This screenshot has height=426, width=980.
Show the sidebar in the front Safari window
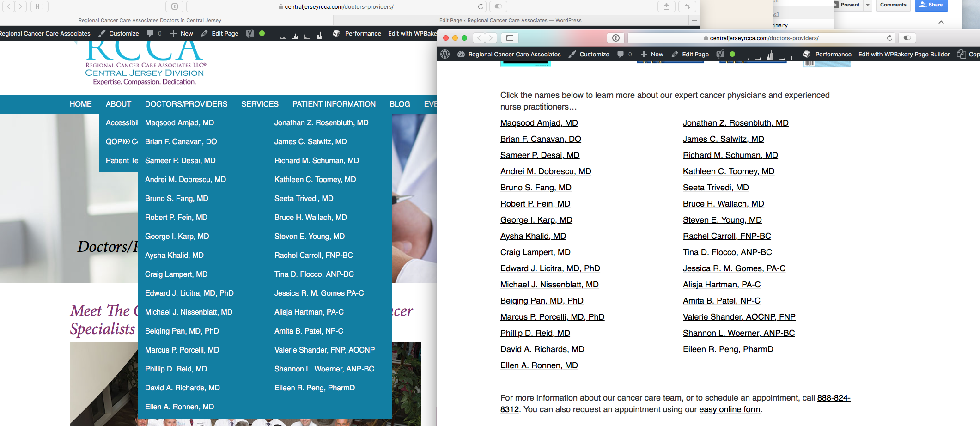tap(510, 38)
